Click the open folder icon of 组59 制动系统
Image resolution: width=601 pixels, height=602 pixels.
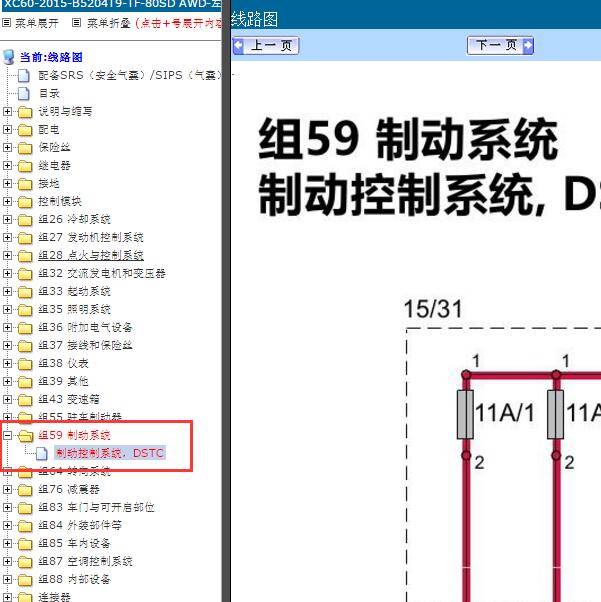(x=26, y=436)
